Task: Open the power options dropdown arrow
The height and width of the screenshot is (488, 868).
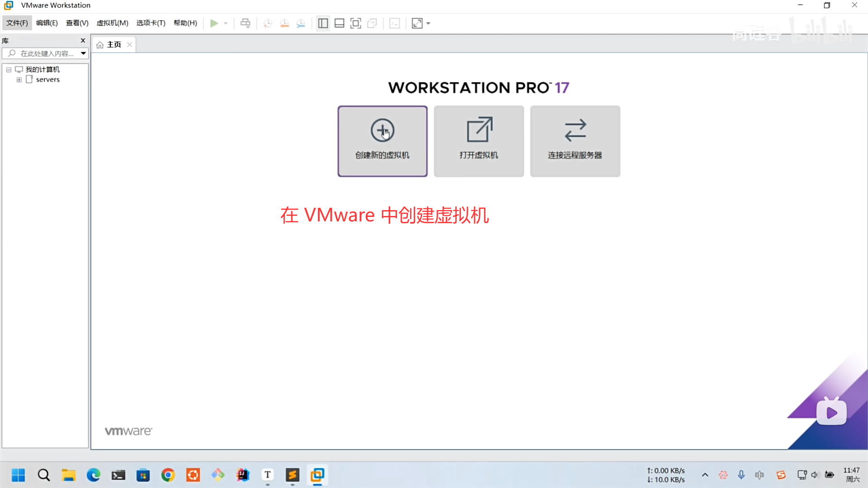Action: pos(226,23)
